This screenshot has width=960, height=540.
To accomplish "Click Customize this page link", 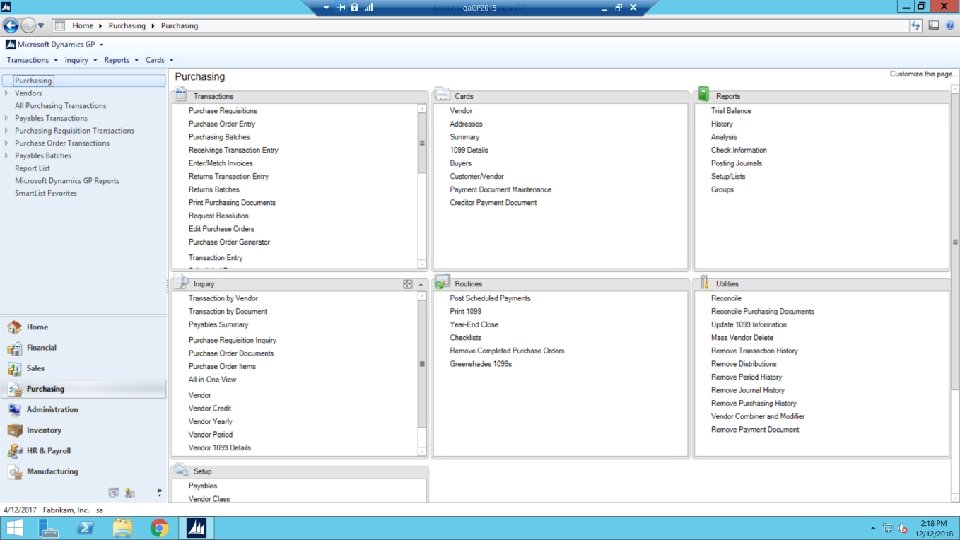I will pos(920,74).
